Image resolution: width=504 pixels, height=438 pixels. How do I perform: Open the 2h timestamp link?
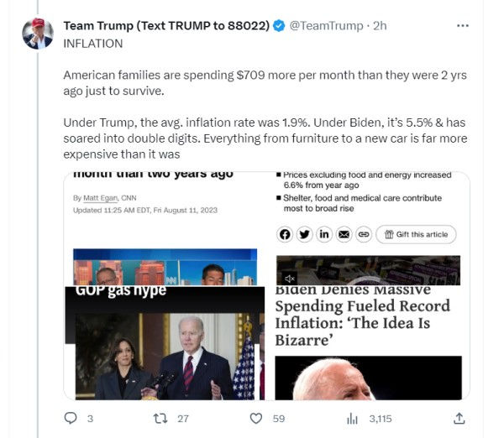pyautogui.click(x=380, y=26)
